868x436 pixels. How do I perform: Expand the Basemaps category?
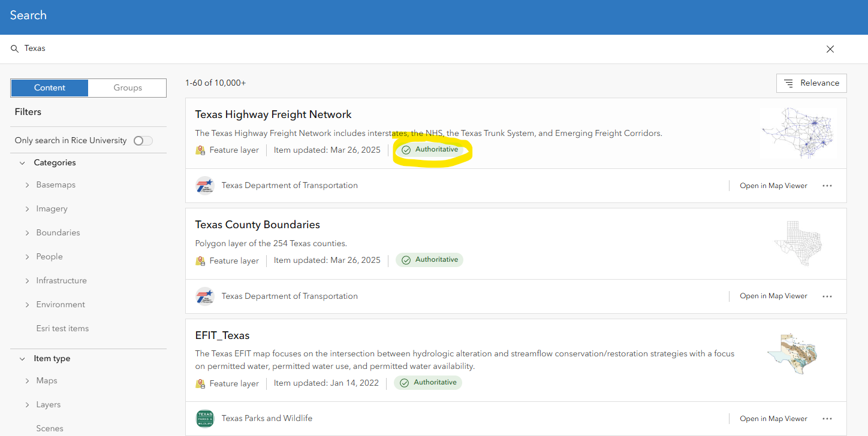tap(27, 185)
